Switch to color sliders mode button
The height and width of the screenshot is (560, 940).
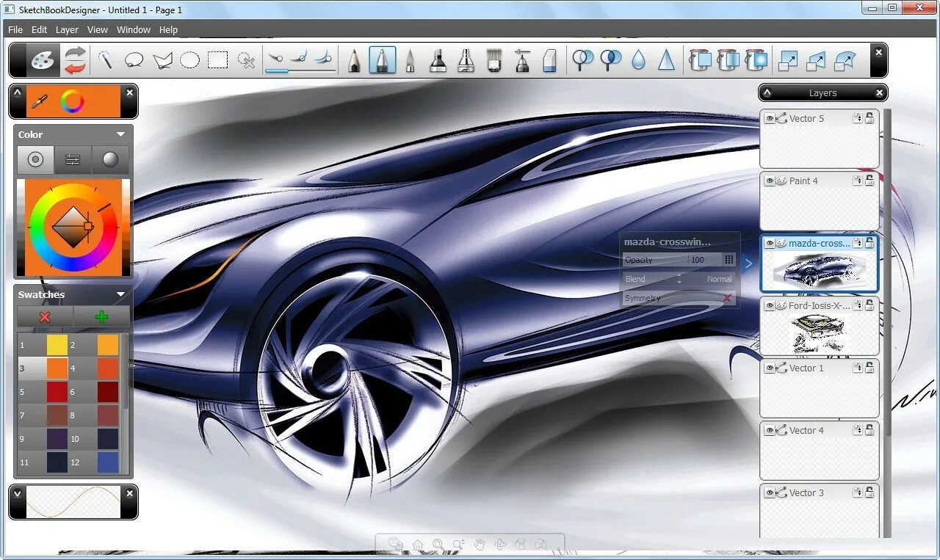click(x=73, y=159)
